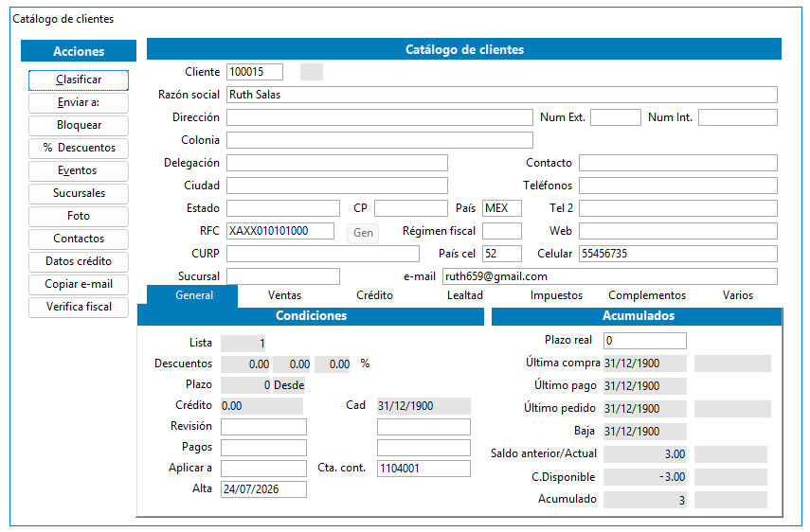This screenshot has height=532, width=810.
Task: Click the Acumulado value 3
Action: tap(645, 500)
